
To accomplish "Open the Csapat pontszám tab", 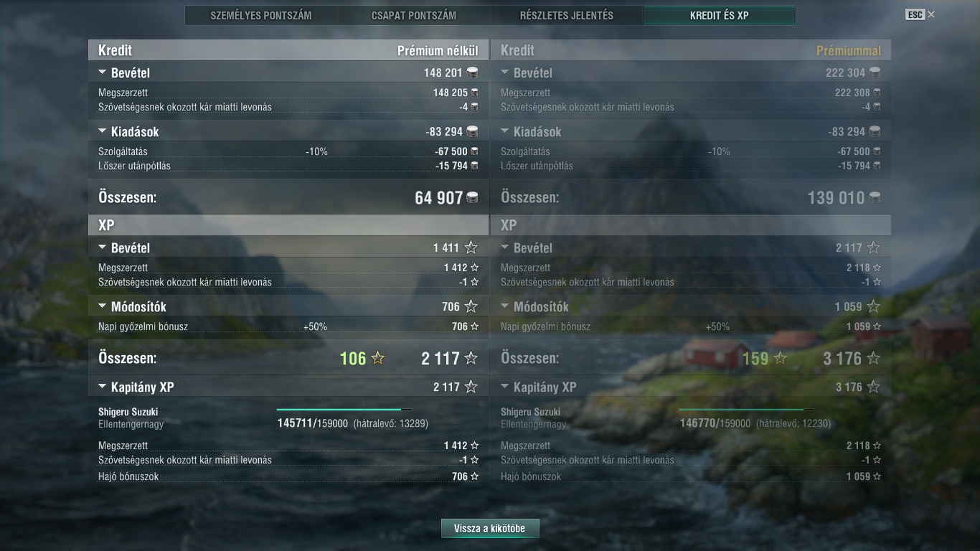I will tap(414, 15).
